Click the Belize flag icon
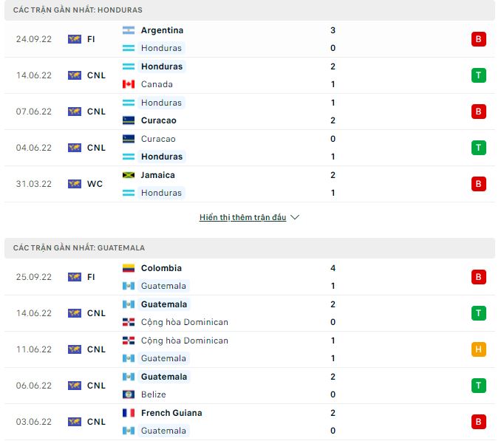504x441 pixels. click(129, 394)
